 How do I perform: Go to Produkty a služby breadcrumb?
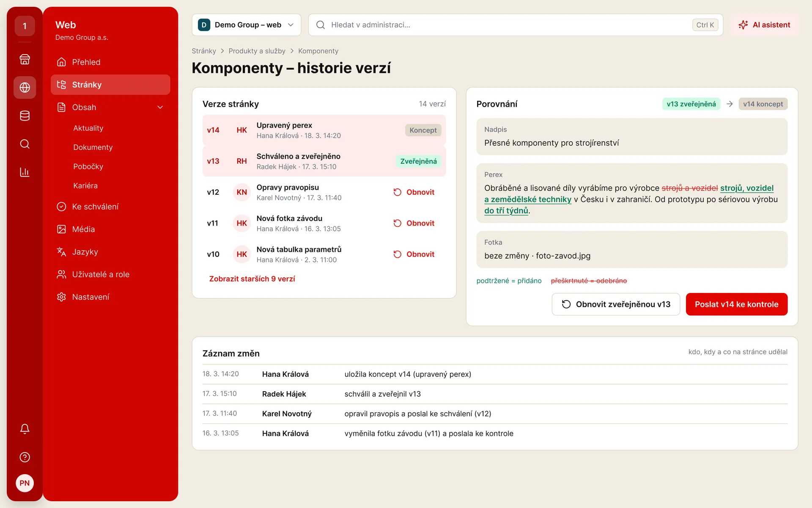coord(257,51)
